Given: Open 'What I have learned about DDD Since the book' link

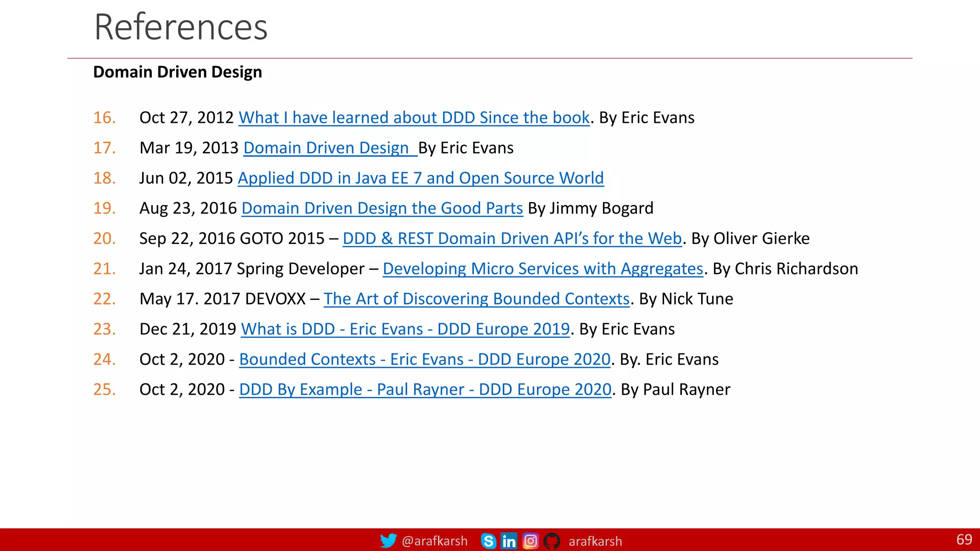Looking at the screenshot, I should click(x=414, y=118).
